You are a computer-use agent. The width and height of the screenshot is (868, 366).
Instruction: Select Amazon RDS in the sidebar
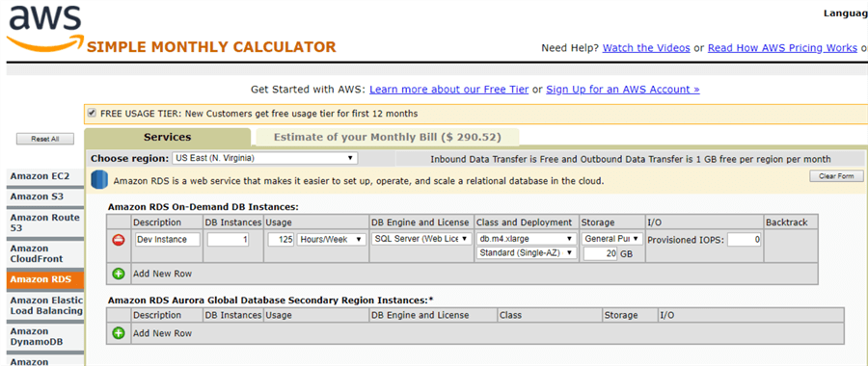click(x=44, y=279)
